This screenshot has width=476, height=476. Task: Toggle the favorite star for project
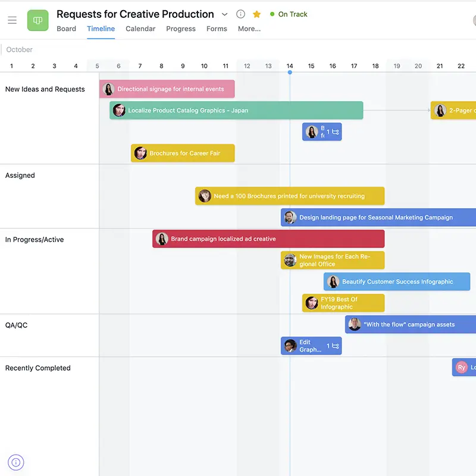point(257,14)
